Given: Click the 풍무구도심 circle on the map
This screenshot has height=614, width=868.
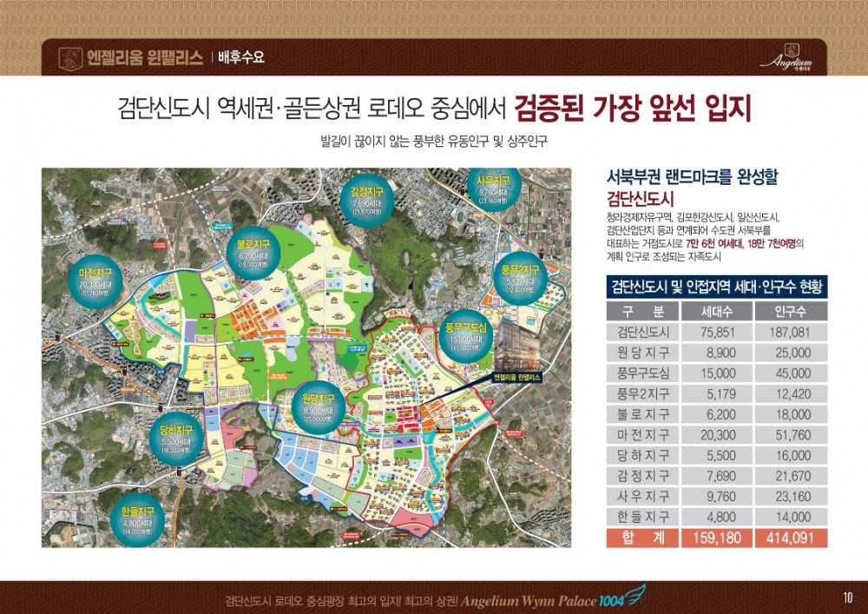Looking at the screenshot, I should (x=466, y=336).
